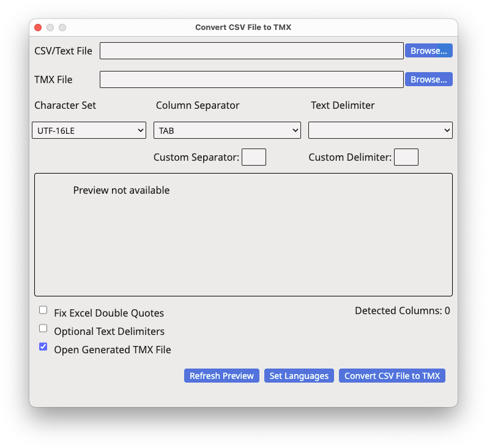The width and height of the screenshot is (487, 448).
Task: Click the 'Character Set' label
Action: coord(65,105)
